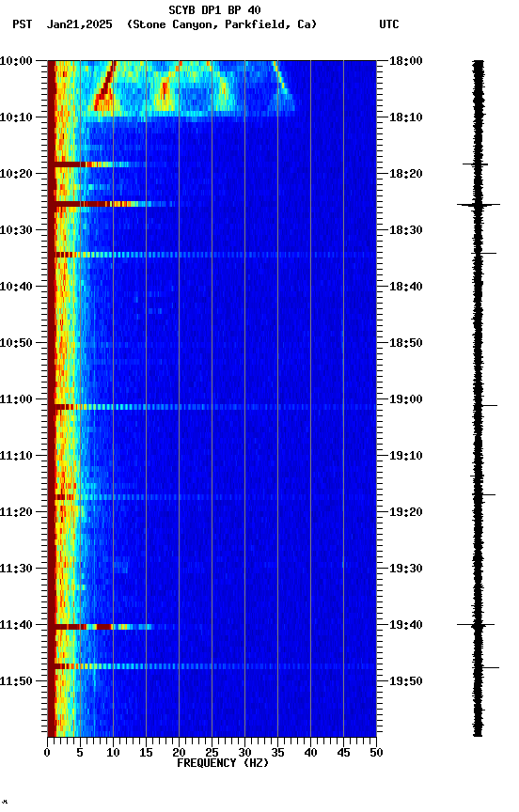This screenshot has width=519, height=812.
Task: Click the frequency axis value '0'
Action: (x=47, y=753)
